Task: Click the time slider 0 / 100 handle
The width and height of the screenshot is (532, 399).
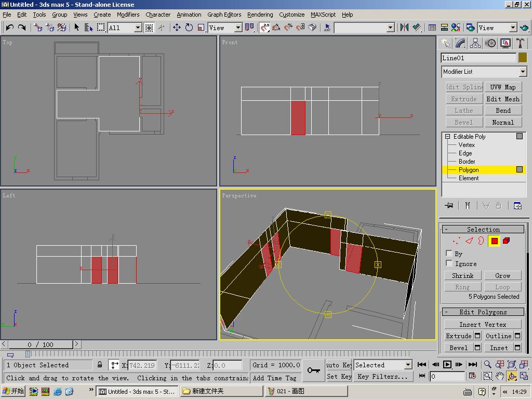Action: (41, 344)
